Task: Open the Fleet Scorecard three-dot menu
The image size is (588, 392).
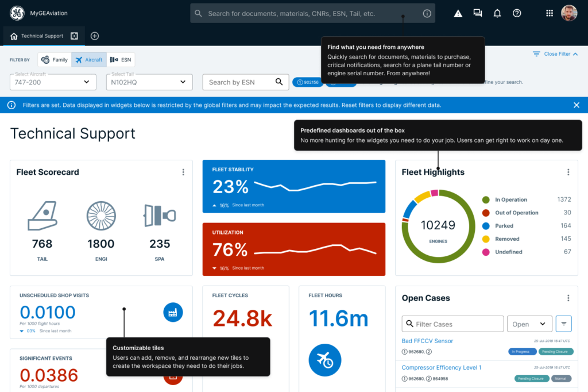Action: [x=183, y=172]
